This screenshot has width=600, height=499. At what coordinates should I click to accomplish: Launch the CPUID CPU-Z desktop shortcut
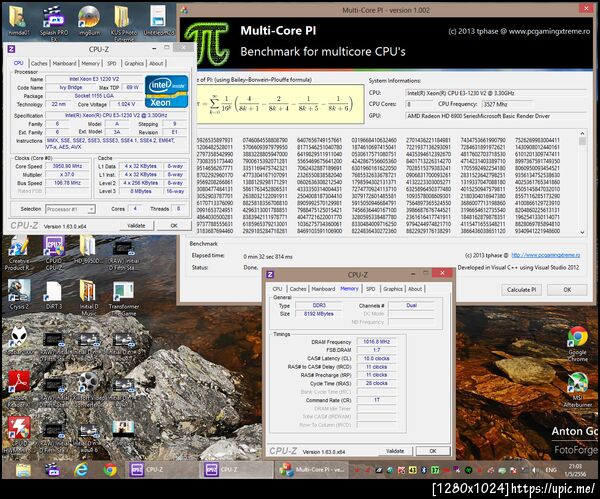[54, 253]
